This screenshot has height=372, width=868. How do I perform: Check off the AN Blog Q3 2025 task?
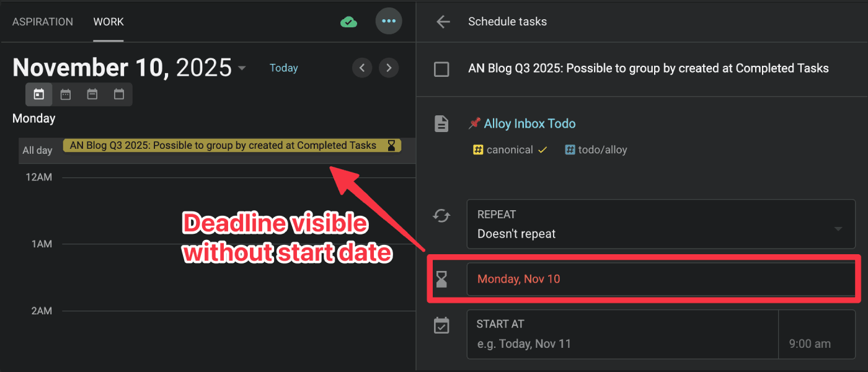pos(441,69)
